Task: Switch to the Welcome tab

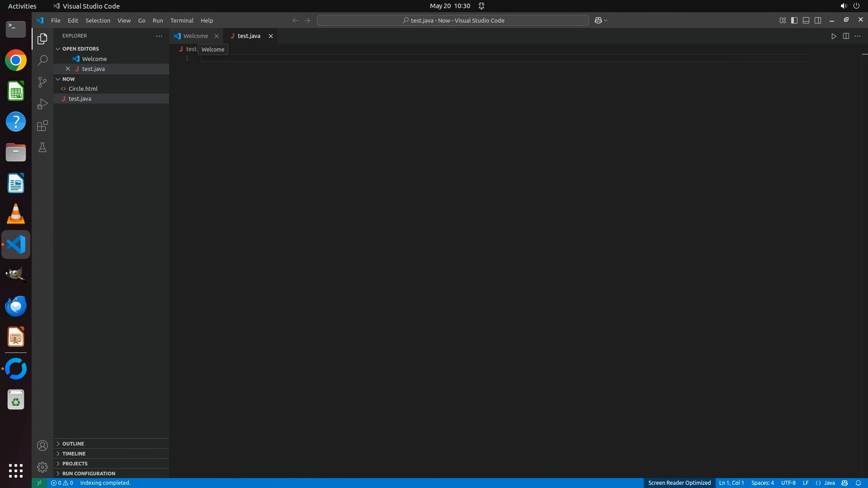Action: (x=195, y=36)
